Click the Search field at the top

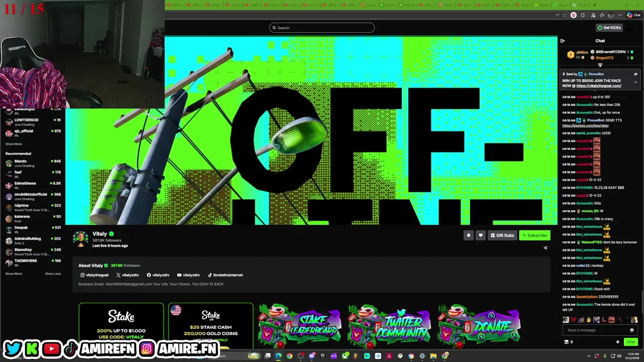click(x=322, y=28)
